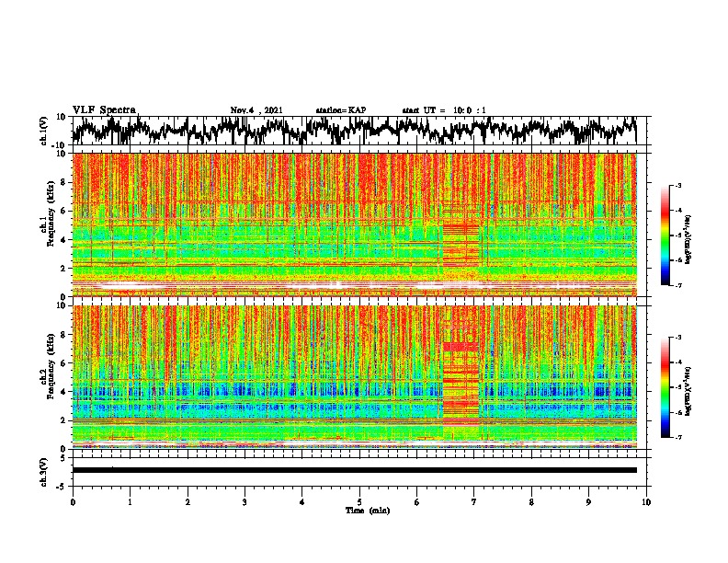Click the ch.2 spectrogram colorbar
Viewport: 728px width, 563px height.
click(665, 387)
